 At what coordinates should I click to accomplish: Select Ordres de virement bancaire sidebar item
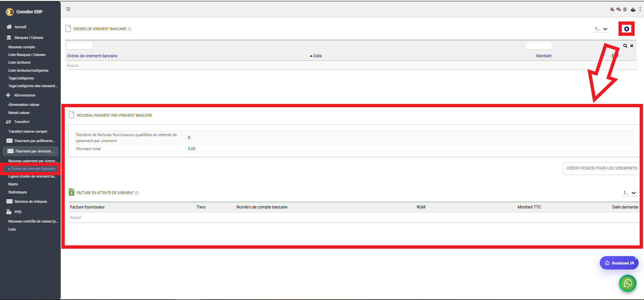33,169
